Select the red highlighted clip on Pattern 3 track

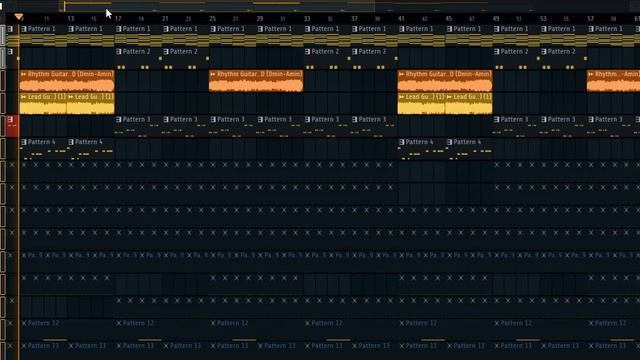click(12, 126)
